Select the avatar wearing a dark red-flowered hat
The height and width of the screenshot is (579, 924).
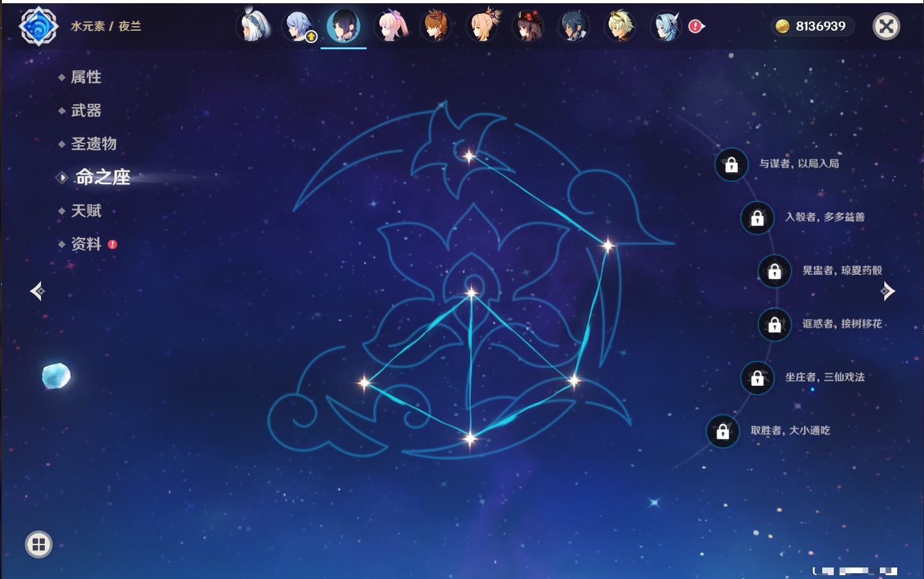pos(529,26)
